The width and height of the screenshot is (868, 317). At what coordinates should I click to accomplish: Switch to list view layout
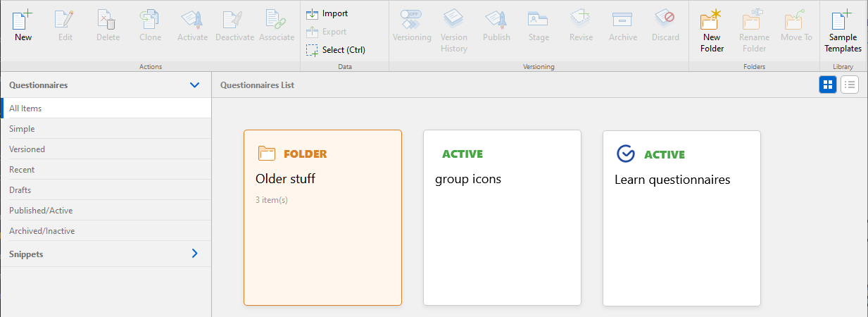pos(850,85)
